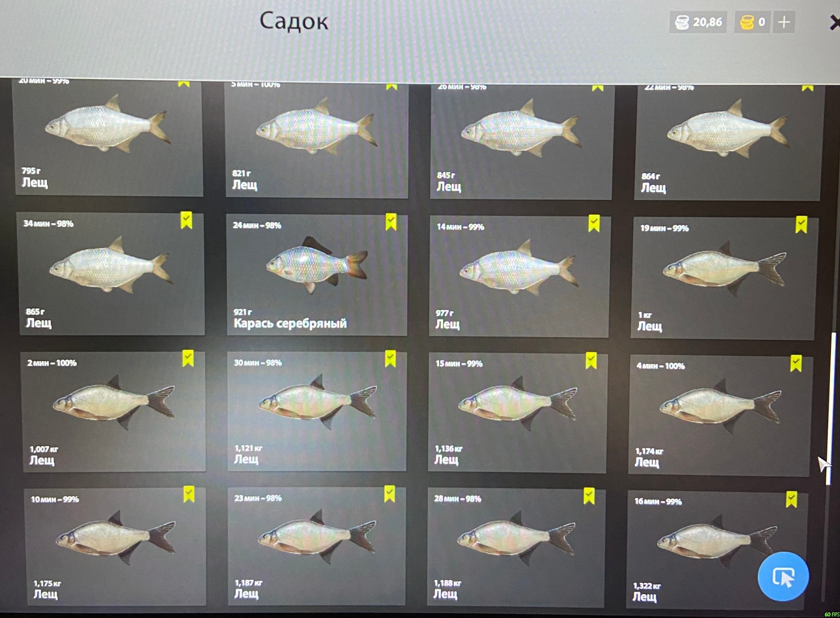Toggle bookmark on 1,007 кг Лещ card
This screenshot has height=618, width=840.
tap(188, 358)
